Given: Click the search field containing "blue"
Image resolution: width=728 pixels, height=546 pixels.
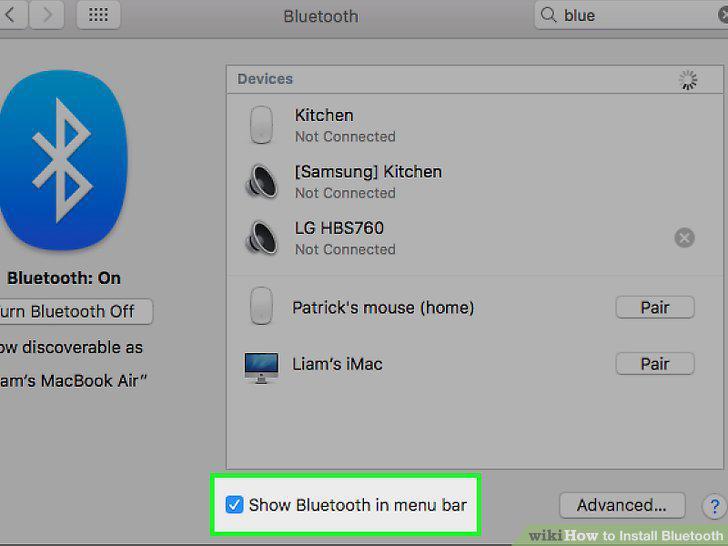Looking at the screenshot, I should click(631, 15).
